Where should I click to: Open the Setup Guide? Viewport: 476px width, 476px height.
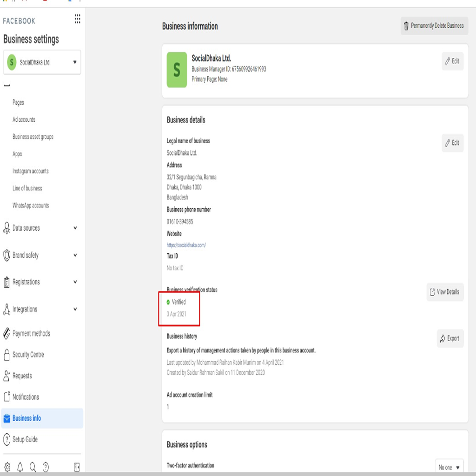point(25,439)
